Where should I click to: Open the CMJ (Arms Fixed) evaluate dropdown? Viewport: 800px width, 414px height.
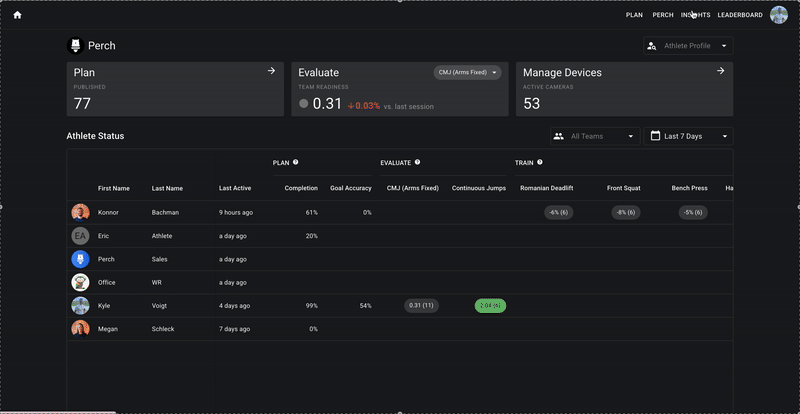[467, 72]
